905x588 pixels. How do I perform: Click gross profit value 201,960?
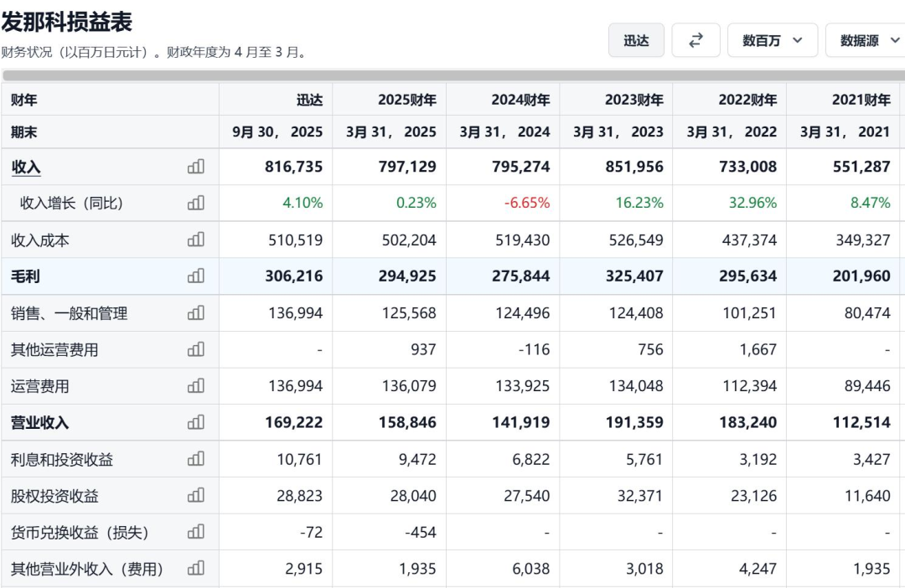tap(861, 276)
